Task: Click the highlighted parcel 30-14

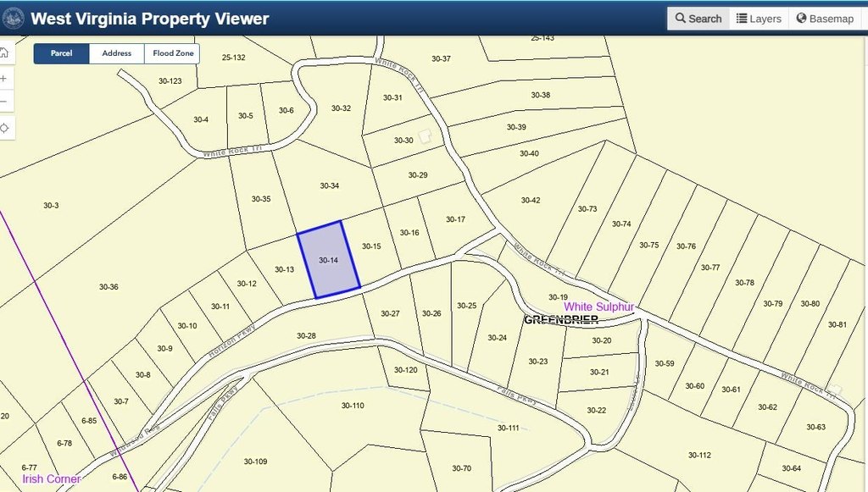Action: [329, 260]
